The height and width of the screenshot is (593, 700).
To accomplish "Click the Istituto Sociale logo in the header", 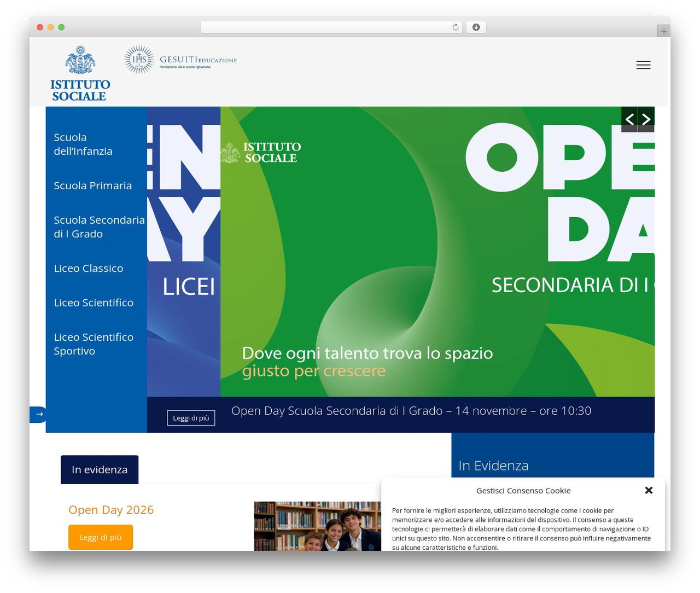I will tap(80, 73).
